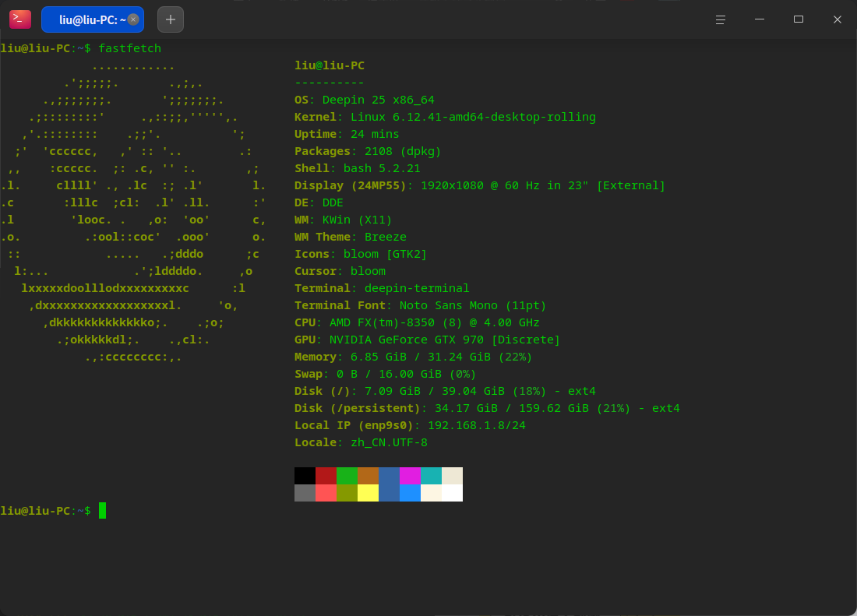Minimize the terminal window
857x616 pixels.
pyautogui.click(x=759, y=19)
